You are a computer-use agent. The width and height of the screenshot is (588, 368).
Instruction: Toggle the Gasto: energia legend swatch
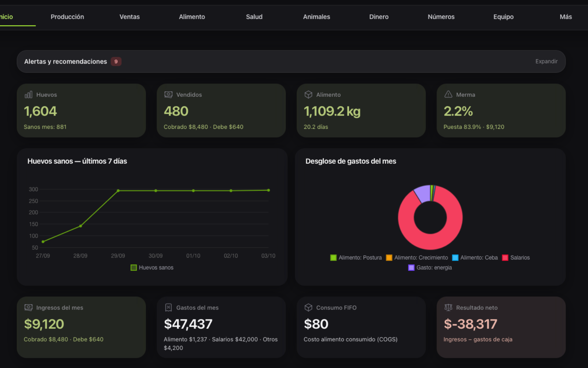(411, 268)
